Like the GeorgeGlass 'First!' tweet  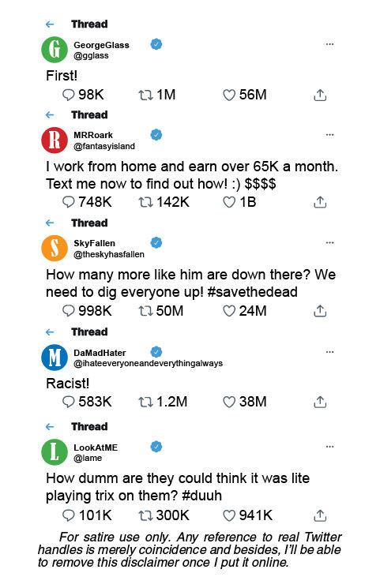[x=229, y=95]
